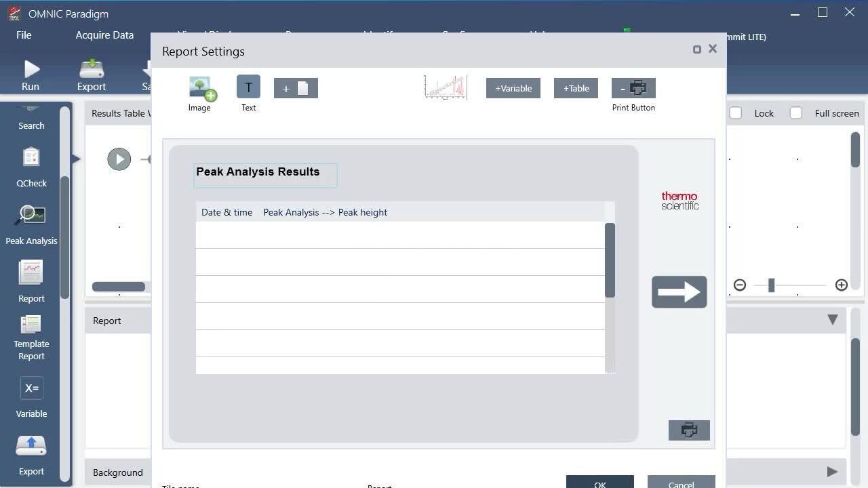Collapse the Report panel arrow
This screenshot has width=868, height=488.
[x=833, y=320]
